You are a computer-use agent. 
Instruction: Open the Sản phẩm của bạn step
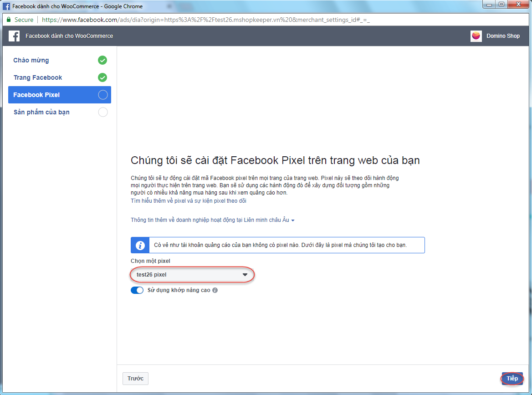60,112
